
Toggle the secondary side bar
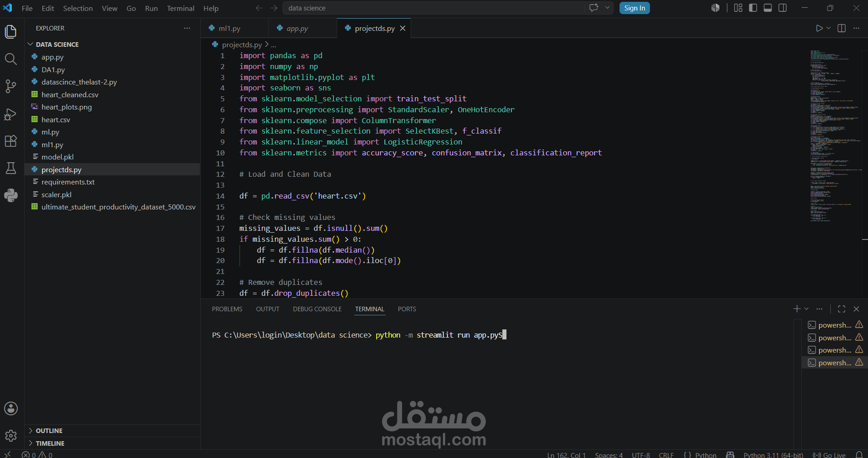783,8
